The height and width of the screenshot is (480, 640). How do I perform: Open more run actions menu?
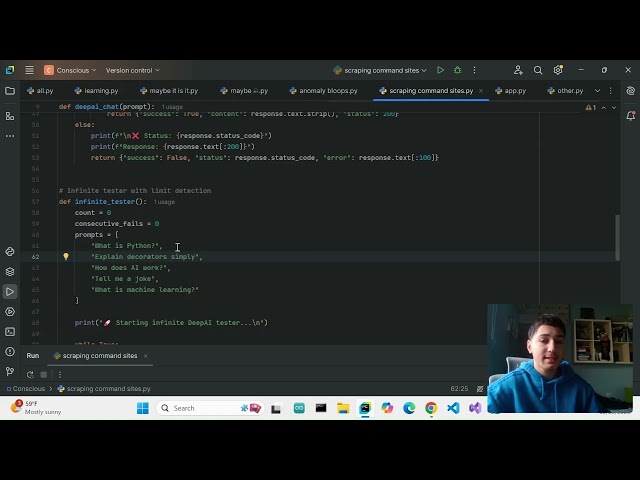474,70
